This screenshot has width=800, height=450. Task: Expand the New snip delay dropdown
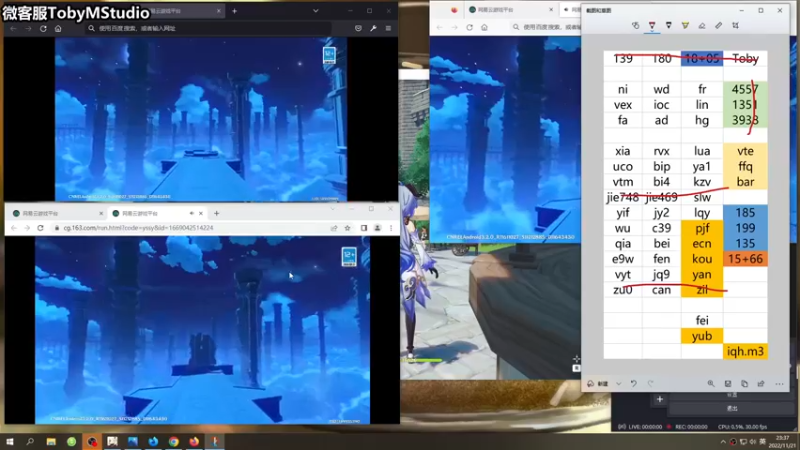618,384
